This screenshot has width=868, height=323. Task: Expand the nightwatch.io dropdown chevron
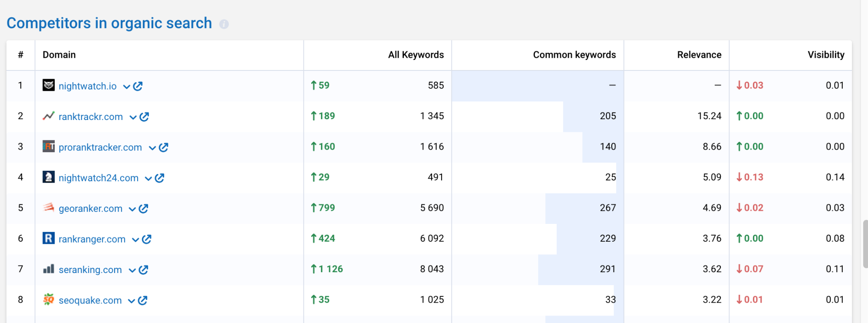126,87
